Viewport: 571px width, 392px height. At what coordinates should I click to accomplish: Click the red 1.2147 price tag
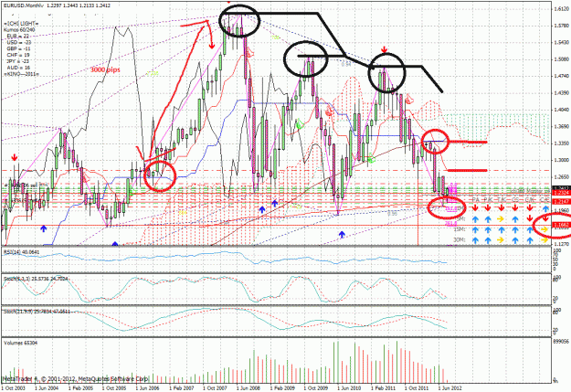[x=561, y=201]
